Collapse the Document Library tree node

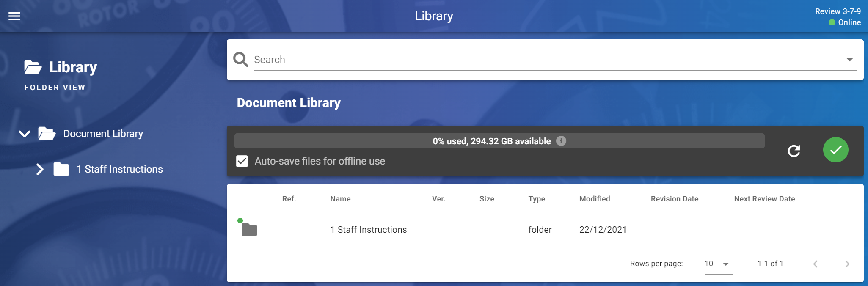point(25,134)
